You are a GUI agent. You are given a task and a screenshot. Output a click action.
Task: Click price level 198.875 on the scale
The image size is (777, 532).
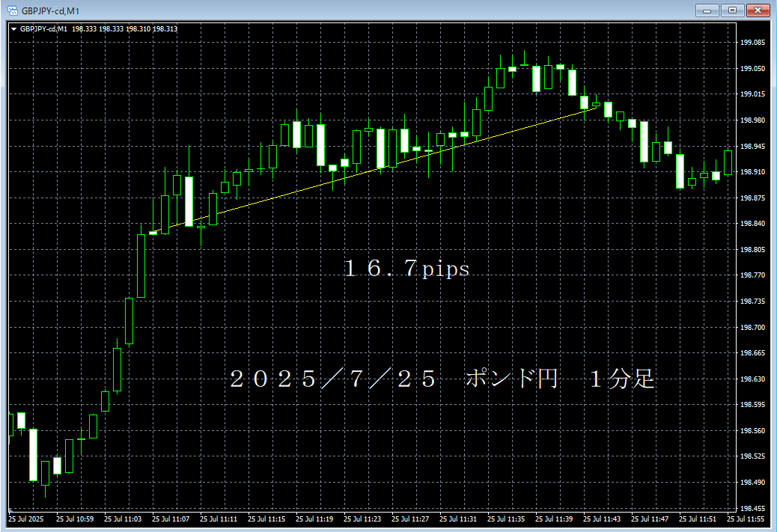coord(752,198)
